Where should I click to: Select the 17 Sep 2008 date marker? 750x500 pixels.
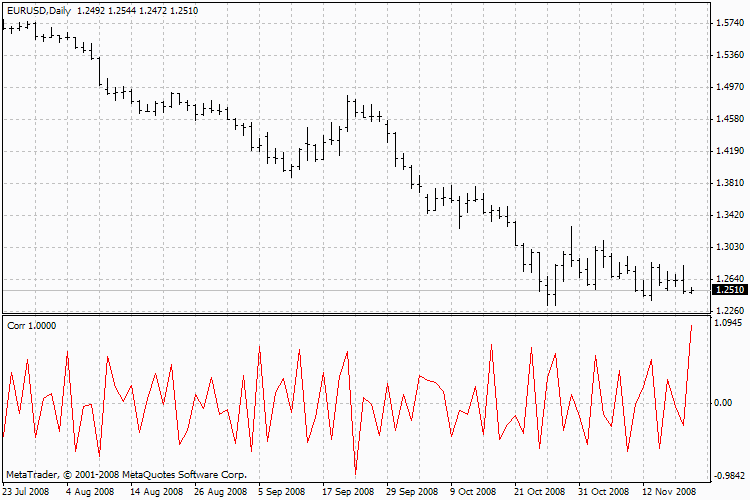point(347,492)
